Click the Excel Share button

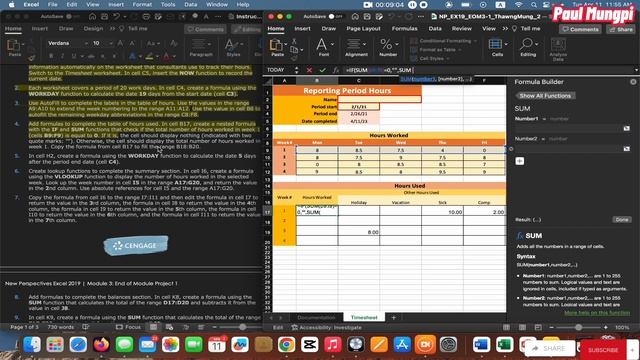tap(621, 29)
